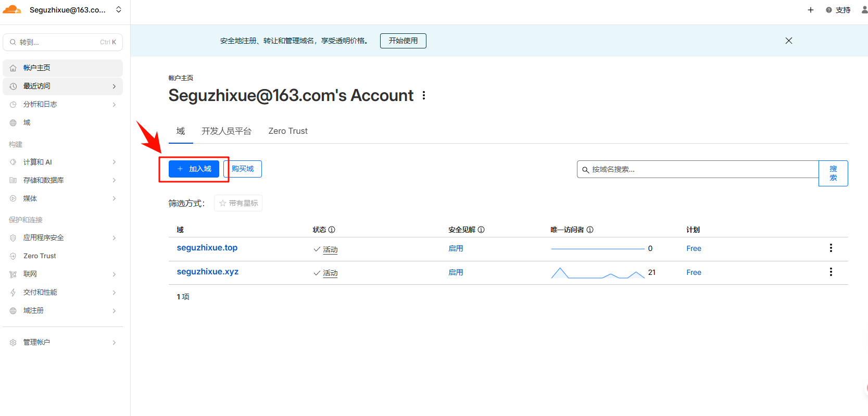
Task: Open the user profile icon
Action: [864, 10]
